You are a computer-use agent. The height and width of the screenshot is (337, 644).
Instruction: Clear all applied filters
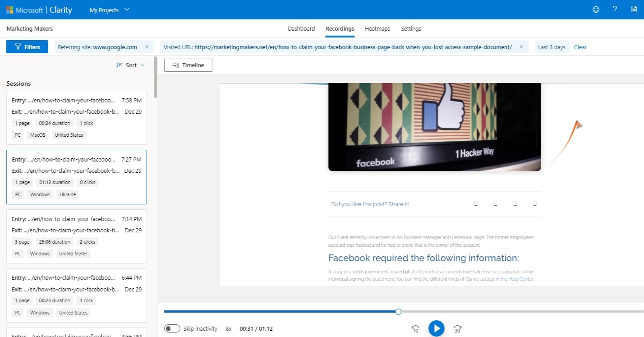[580, 47]
